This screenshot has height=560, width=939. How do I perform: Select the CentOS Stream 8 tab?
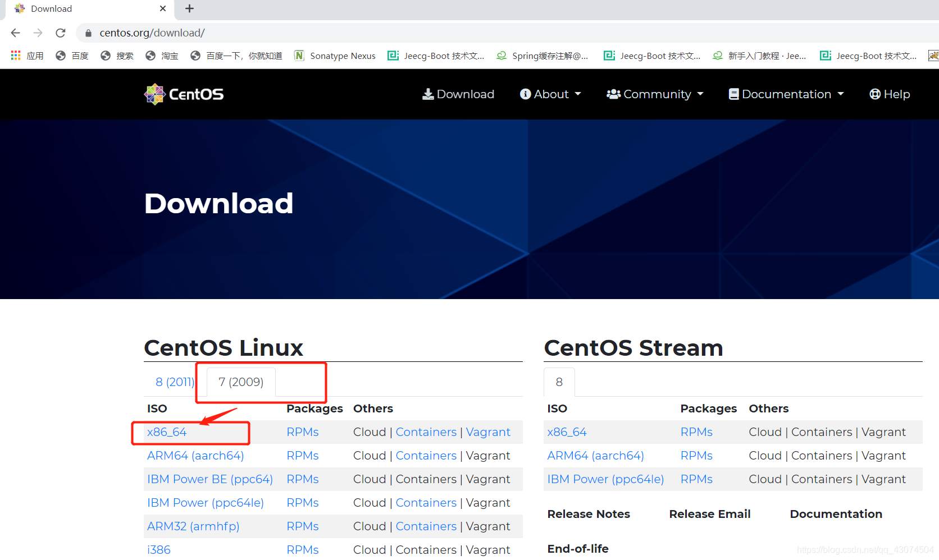pos(559,382)
